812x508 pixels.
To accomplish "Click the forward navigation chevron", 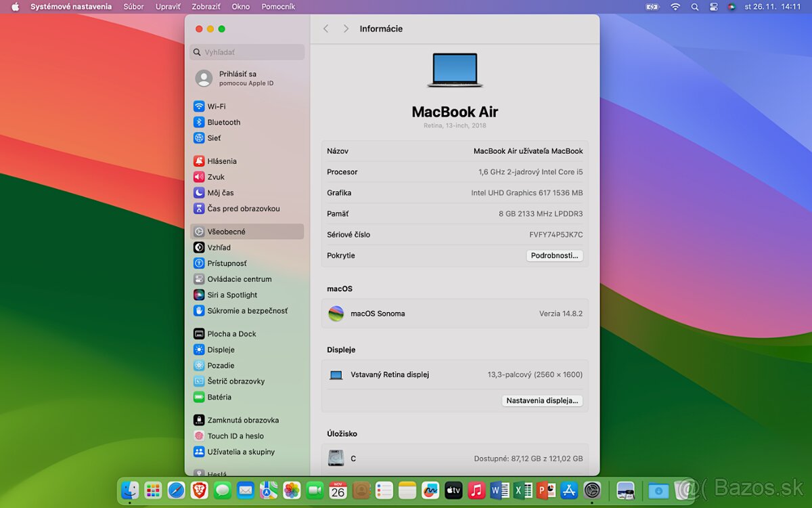I will [345, 28].
